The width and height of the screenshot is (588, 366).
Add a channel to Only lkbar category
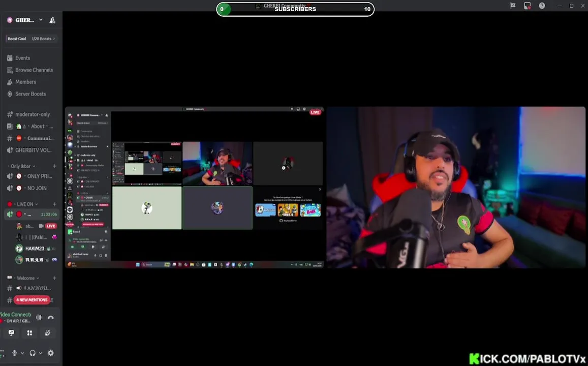point(54,166)
